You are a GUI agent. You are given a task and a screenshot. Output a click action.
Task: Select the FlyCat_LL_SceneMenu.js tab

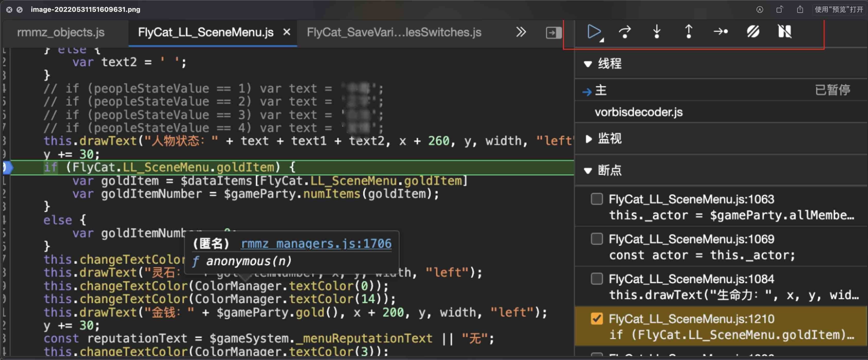click(205, 32)
